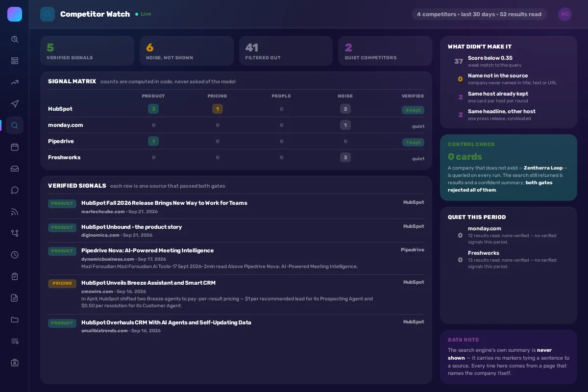The width and height of the screenshot is (588, 392).
Task: Open the gradient app logo in the sidebar
Action: 15,14
